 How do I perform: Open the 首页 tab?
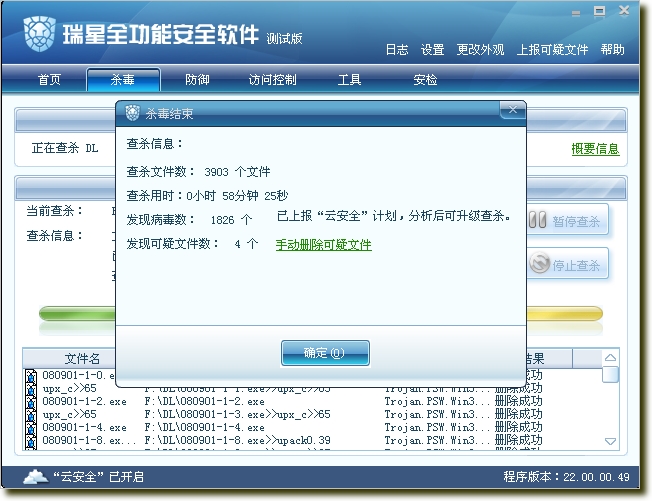point(49,79)
